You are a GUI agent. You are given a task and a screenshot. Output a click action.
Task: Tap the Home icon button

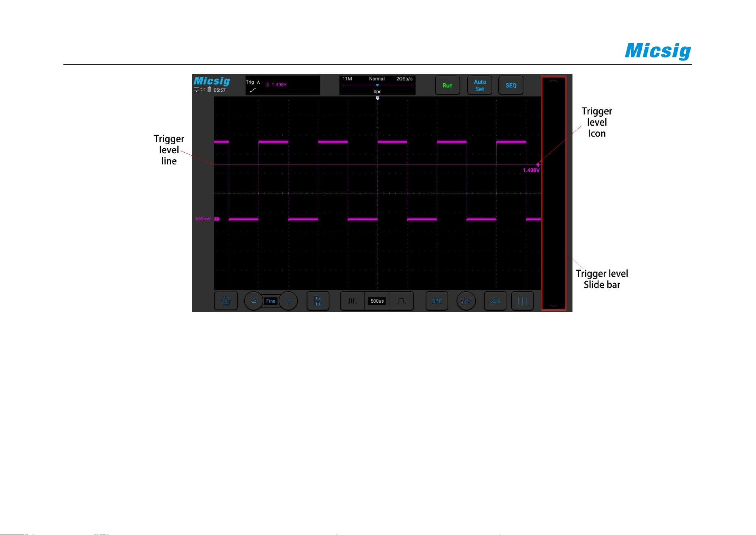226,301
